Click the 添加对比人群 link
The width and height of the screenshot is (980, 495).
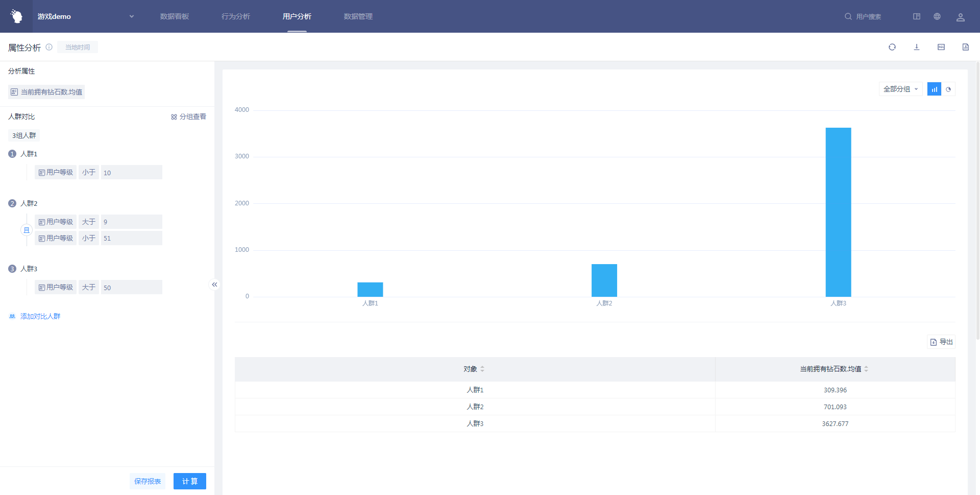[x=40, y=316]
